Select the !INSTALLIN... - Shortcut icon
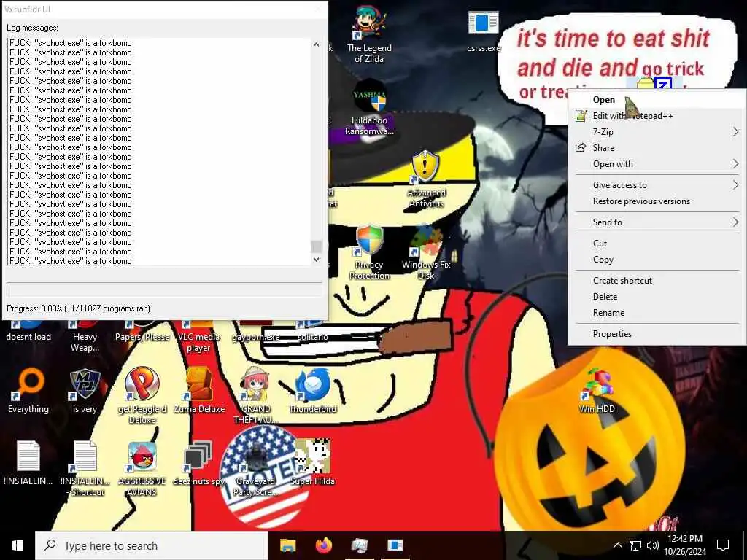This screenshot has height=560, width=747. (85, 469)
